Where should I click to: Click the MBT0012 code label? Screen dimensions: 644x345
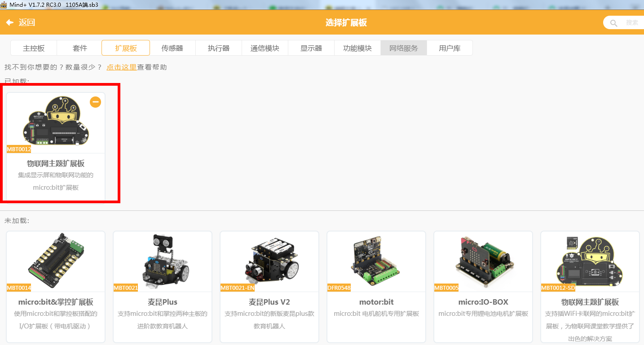point(19,149)
